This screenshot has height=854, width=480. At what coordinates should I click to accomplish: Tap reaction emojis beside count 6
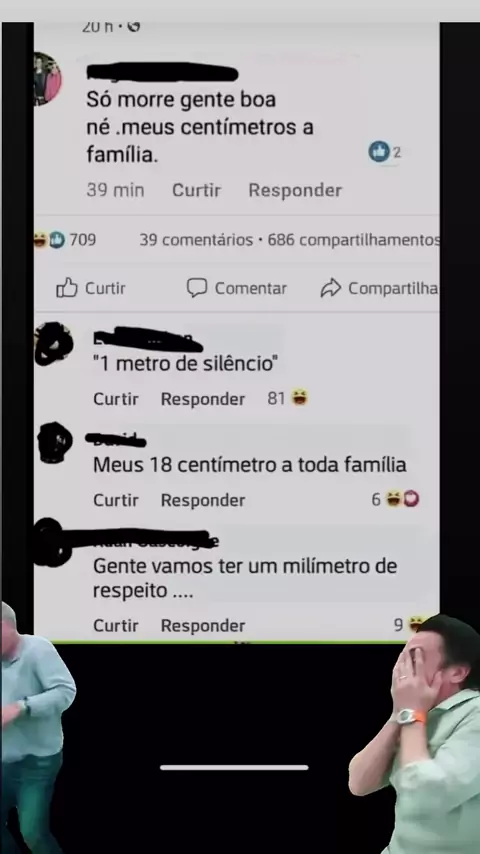[403, 499]
